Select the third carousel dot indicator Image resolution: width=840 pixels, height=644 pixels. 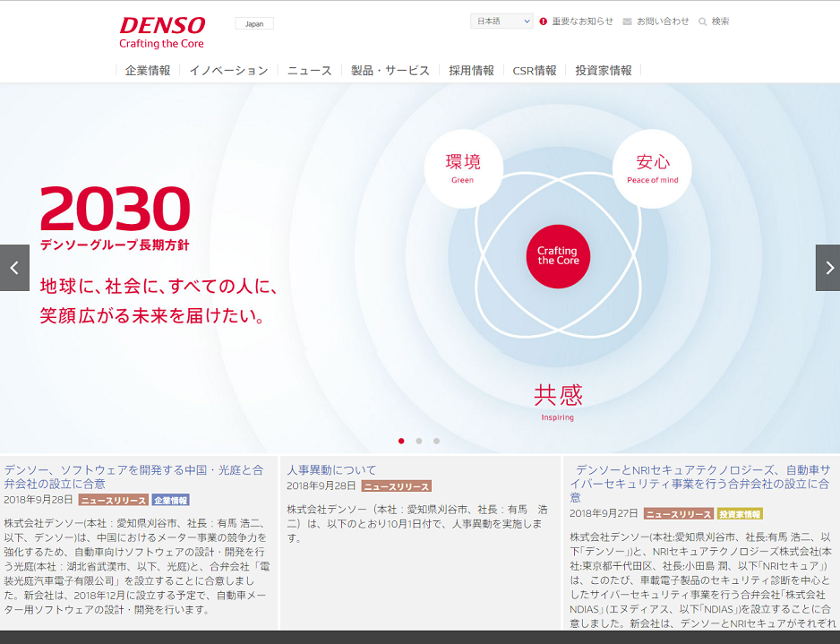click(x=437, y=441)
